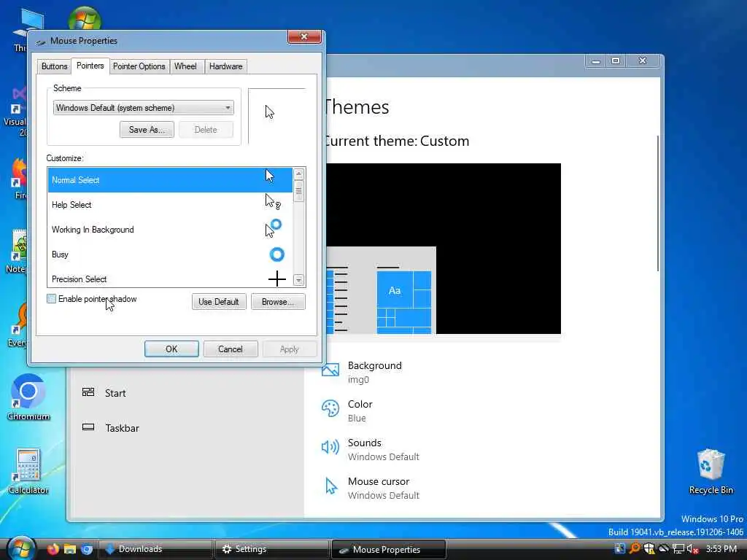Launch Firefox from the taskbar
This screenshot has width=747, height=560.
click(x=53, y=549)
